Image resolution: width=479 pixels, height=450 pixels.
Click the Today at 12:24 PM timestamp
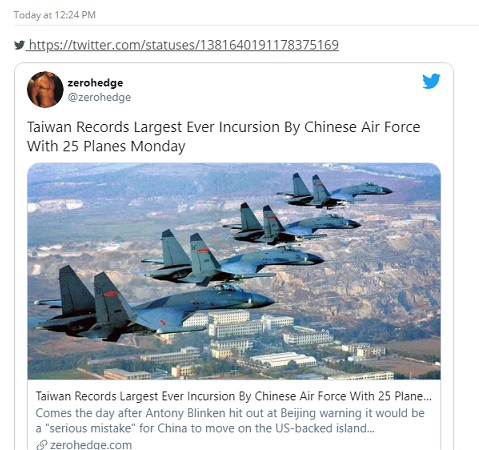pyautogui.click(x=55, y=15)
